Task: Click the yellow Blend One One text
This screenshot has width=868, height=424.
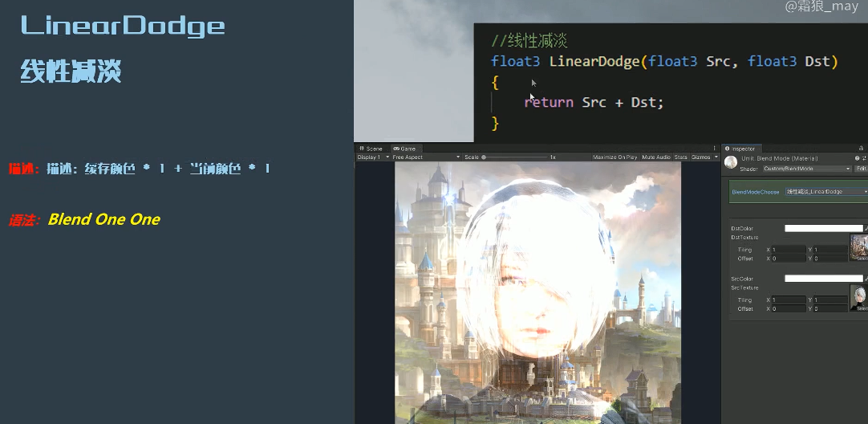Action: (x=104, y=219)
